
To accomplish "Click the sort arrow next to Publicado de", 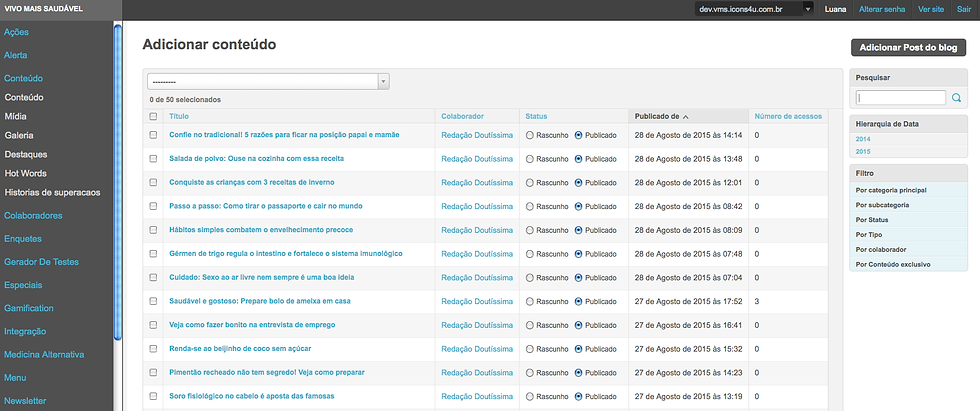I will coord(686,117).
